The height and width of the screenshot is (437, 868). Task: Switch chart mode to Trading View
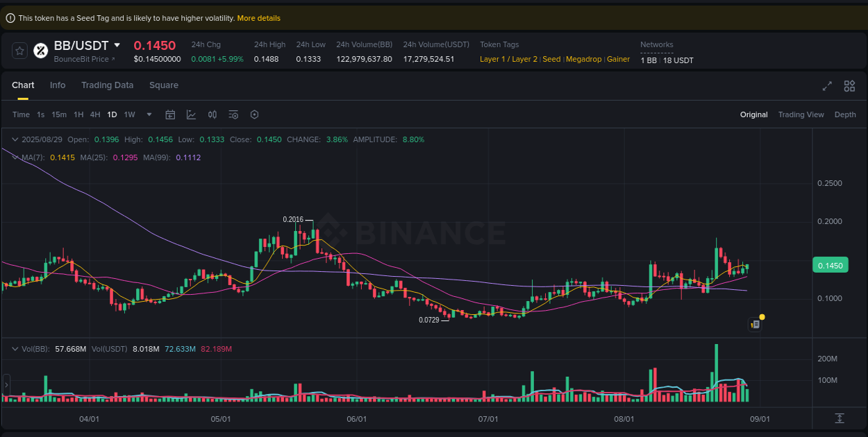click(801, 114)
